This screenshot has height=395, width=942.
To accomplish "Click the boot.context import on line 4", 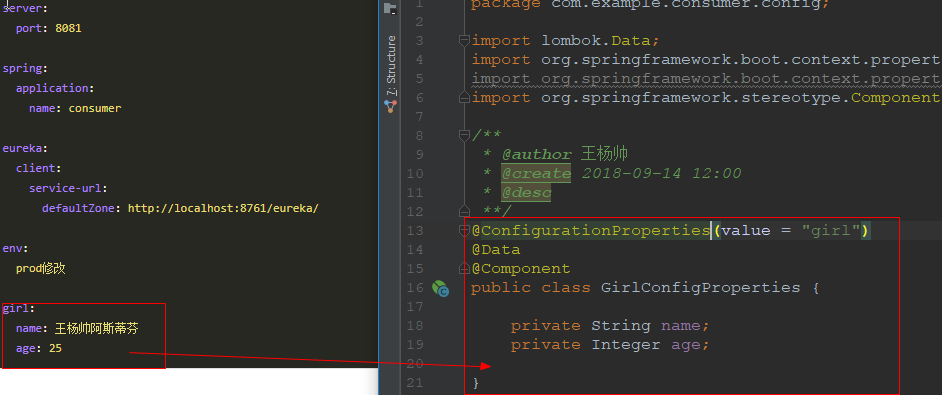I will pyautogui.click(x=705, y=60).
